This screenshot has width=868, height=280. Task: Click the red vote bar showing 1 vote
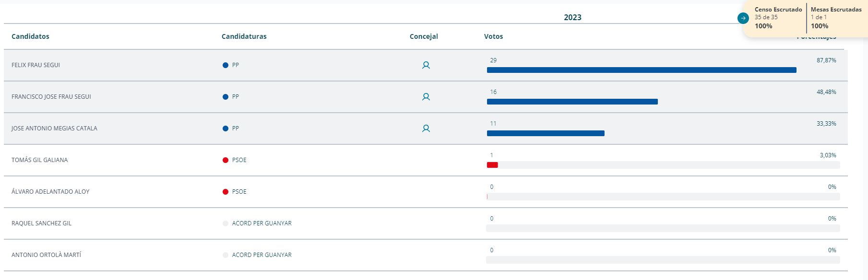[492, 165]
